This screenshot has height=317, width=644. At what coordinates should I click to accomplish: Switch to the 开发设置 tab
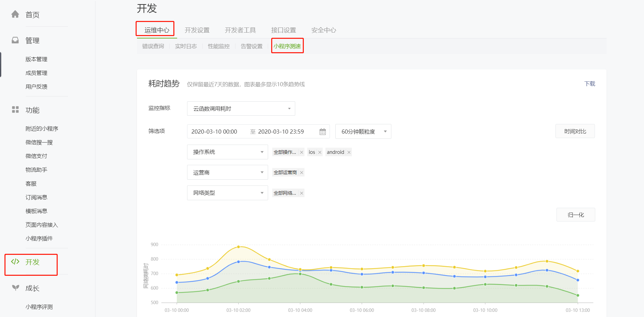click(197, 30)
